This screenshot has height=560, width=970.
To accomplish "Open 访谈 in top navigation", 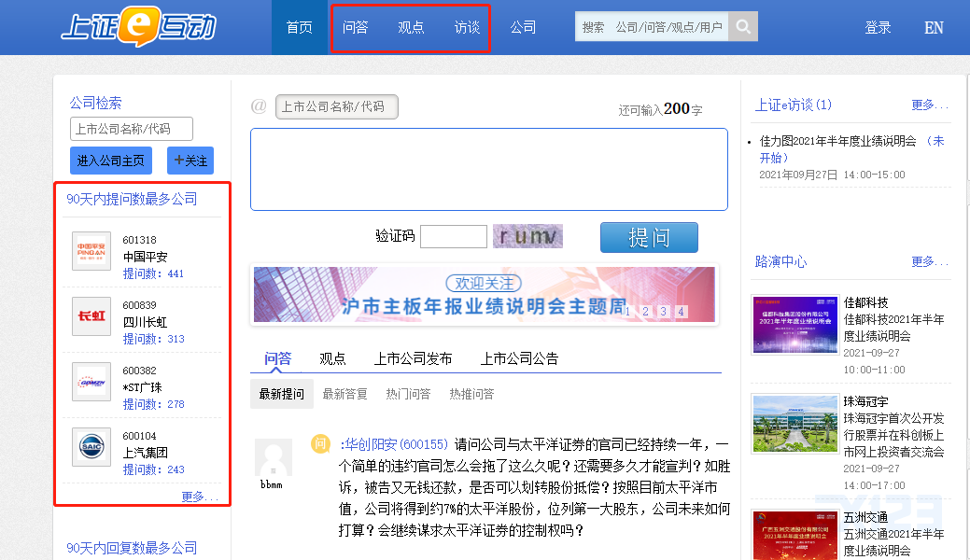I will point(467,27).
